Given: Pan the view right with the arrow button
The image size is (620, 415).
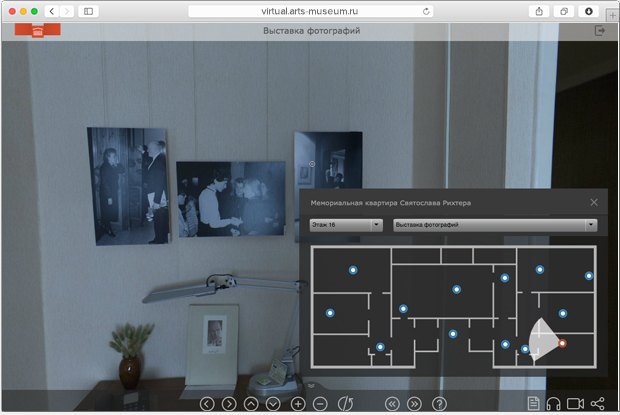Looking at the screenshot, I should point(229,404).
